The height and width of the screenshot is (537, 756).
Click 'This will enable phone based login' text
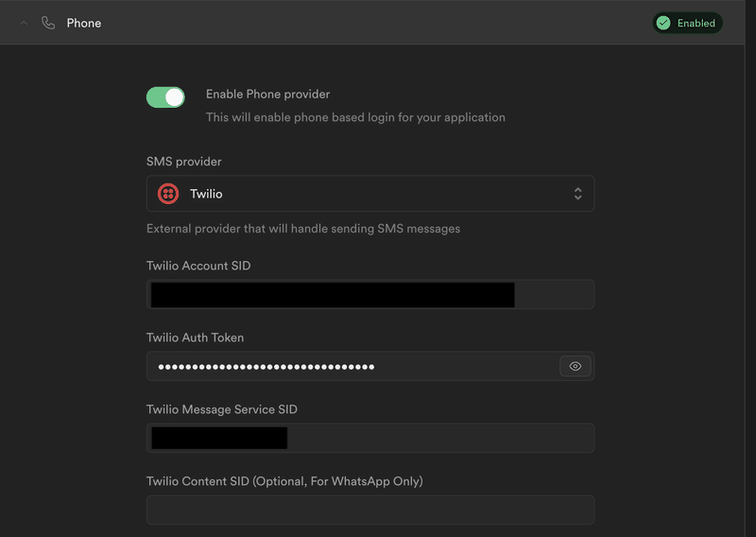(355, 117)
